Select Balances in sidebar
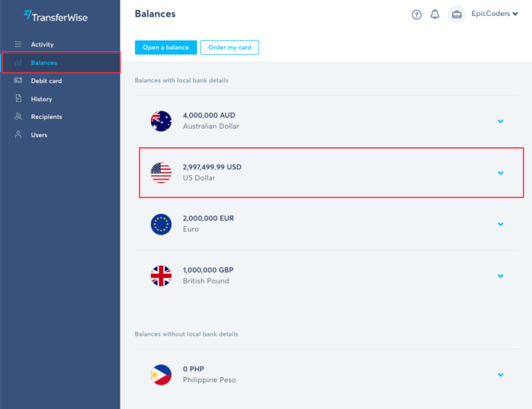Image resolution: width=532 pixels, height=409 pixels. (61, 62)
